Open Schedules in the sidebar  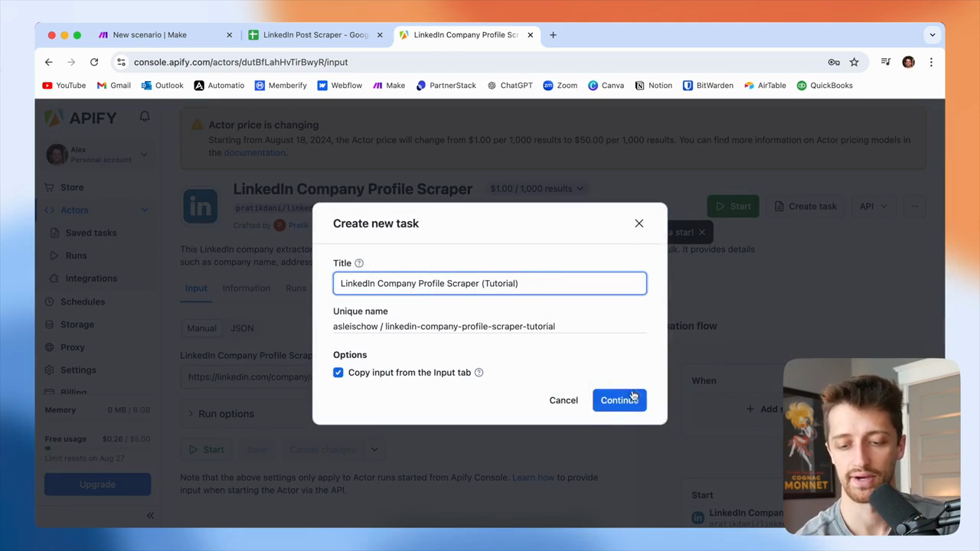click(82, 302)
